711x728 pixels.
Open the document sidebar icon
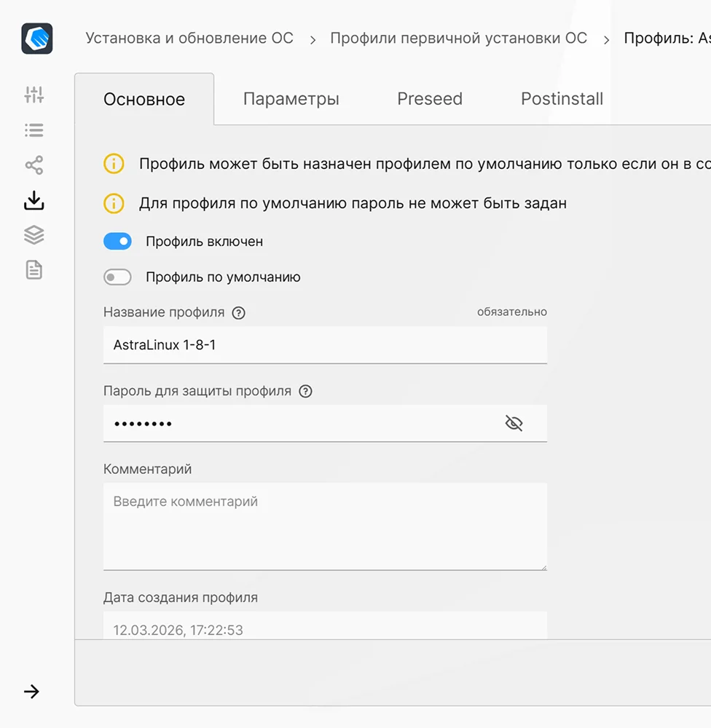(34, 270)
